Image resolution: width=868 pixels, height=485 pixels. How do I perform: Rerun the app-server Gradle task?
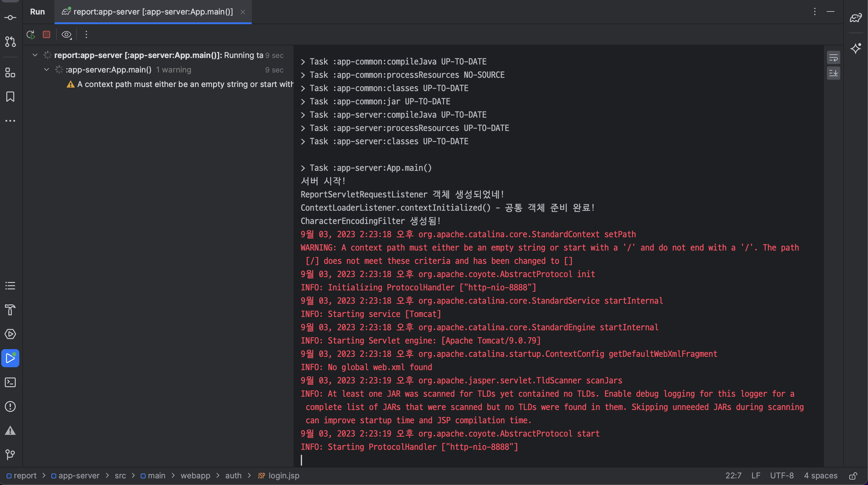pyautogui.click(x=31, y=34)
